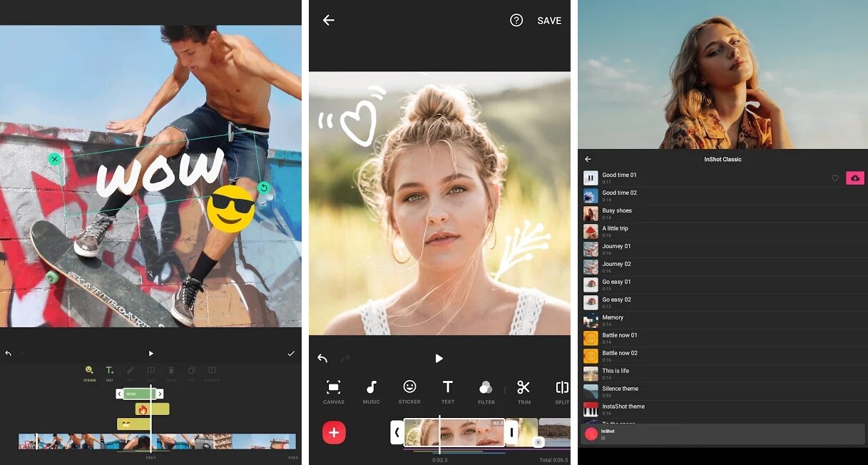The image size is (868, 465).
Task: Tap the dimmed duplicate icon in left editor
Action: (212, 371)
